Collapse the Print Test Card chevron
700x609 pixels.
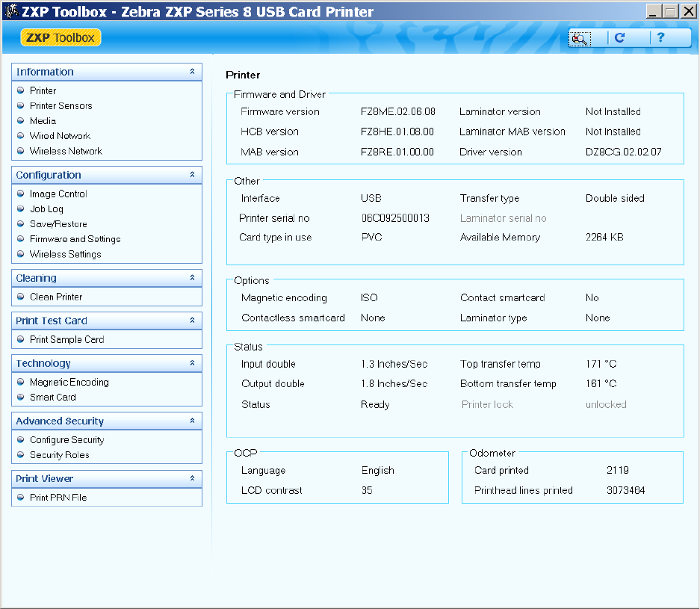pyautogui.click(x=193, y=321)
